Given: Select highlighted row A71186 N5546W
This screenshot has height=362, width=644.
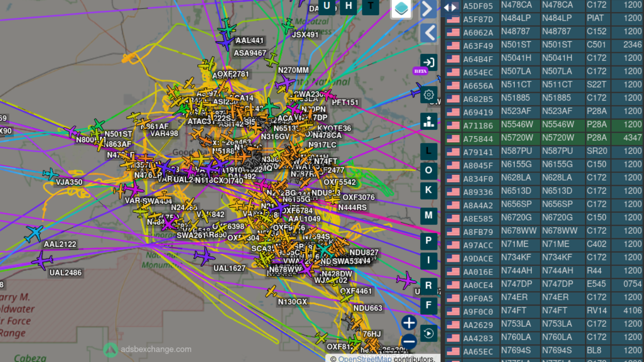Looking at the screenshot, I should click(544, 125).
